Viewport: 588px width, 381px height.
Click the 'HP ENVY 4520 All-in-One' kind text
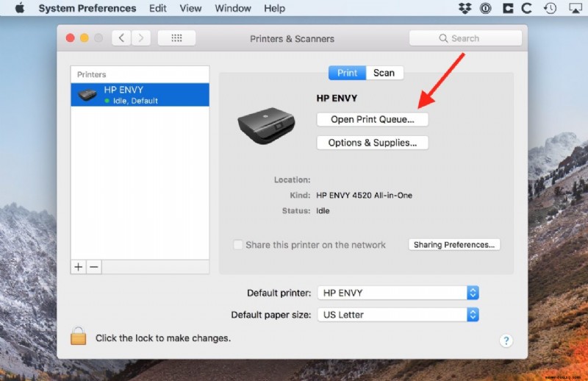[x=364, y=195]
